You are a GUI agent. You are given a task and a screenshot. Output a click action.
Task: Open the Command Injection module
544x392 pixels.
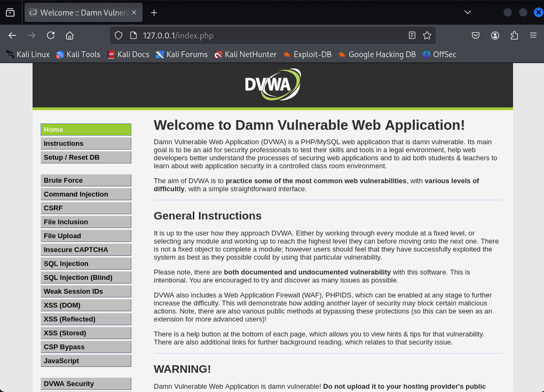(86, 194)
